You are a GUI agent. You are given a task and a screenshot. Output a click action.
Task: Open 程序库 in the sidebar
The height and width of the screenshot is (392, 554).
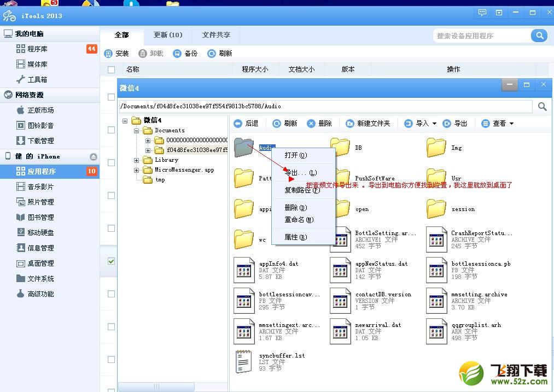coord(49,49)
